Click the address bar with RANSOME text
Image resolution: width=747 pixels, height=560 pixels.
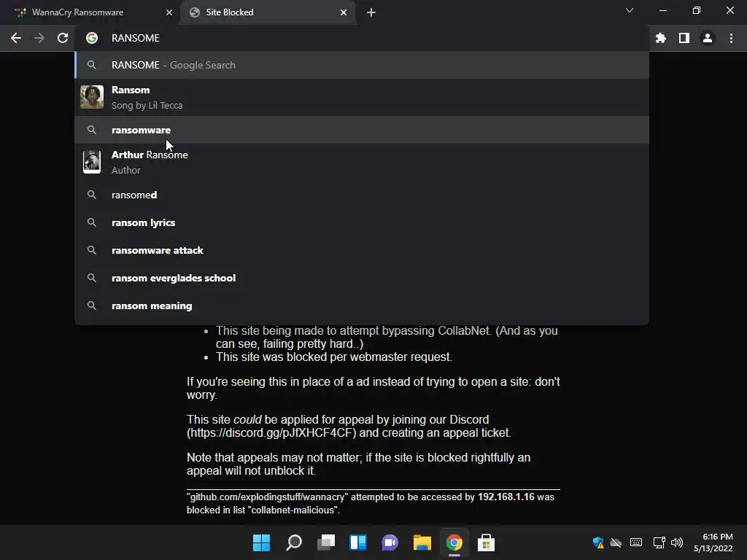(362, 38)
